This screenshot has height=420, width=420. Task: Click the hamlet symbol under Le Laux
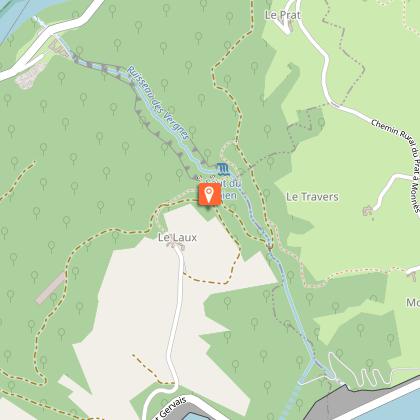tap(176, 246)
